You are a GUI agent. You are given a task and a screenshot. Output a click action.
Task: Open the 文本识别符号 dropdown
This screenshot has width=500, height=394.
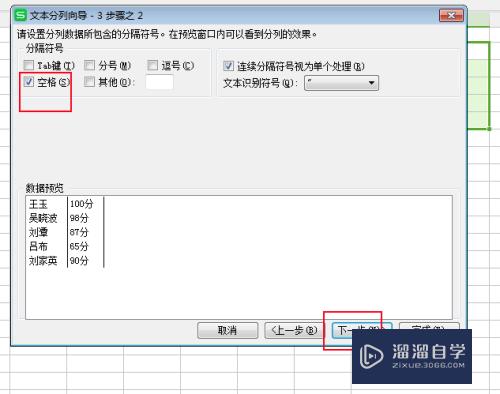[x=341, y=83]
